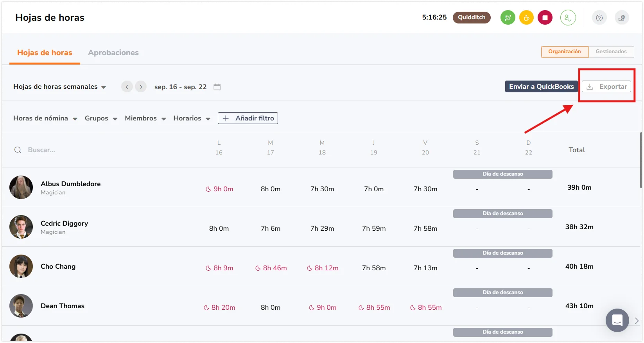Click Cho Chang's total 40h 18m
644x343 pixels.
coord(579,266)
